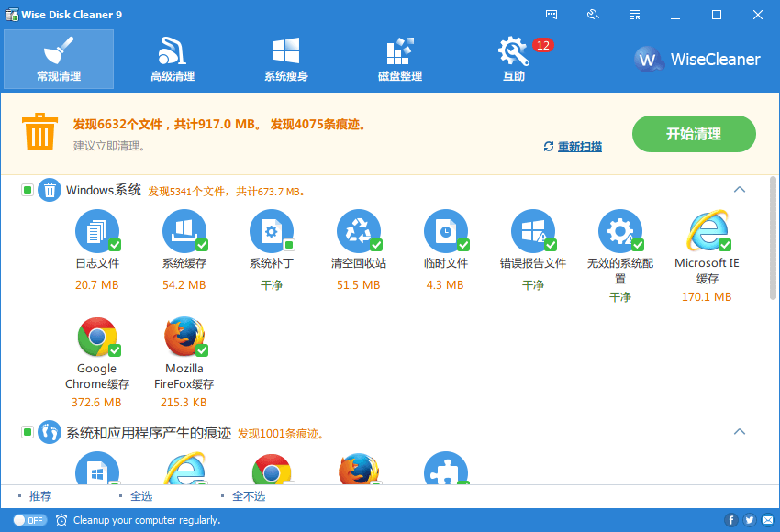Click 全不选 to deselect all
The image size is (780, 532).
click(249, 495)
